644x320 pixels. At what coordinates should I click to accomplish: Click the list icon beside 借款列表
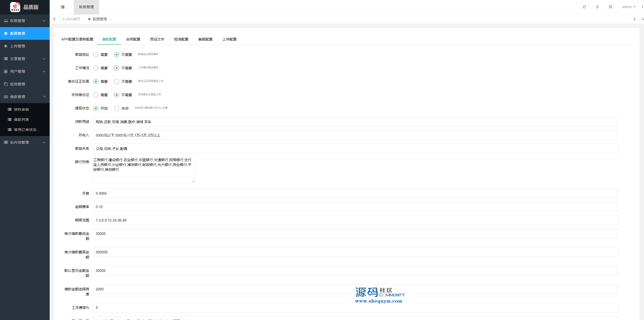10,120
